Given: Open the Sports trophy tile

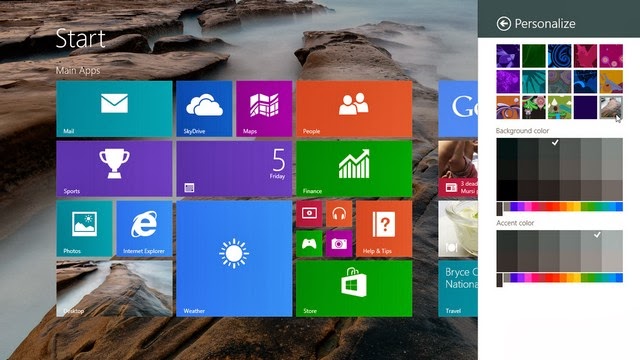Looking at the screenshot, I should coord(114,169).
